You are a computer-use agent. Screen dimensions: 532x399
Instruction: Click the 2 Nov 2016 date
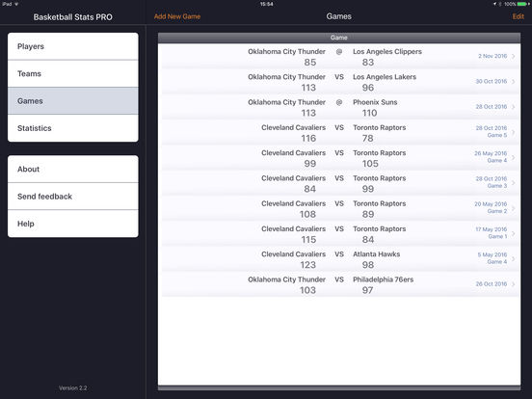pos(492,56)
